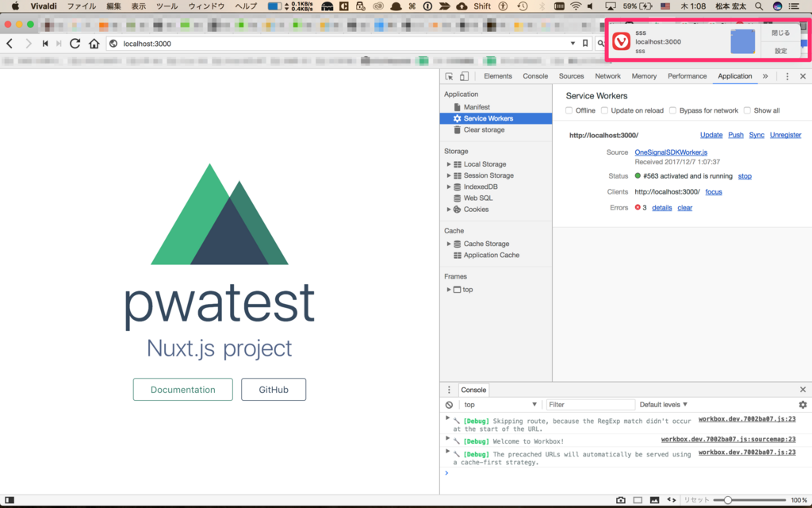Switch to the Elements tab

coord(498,76)
